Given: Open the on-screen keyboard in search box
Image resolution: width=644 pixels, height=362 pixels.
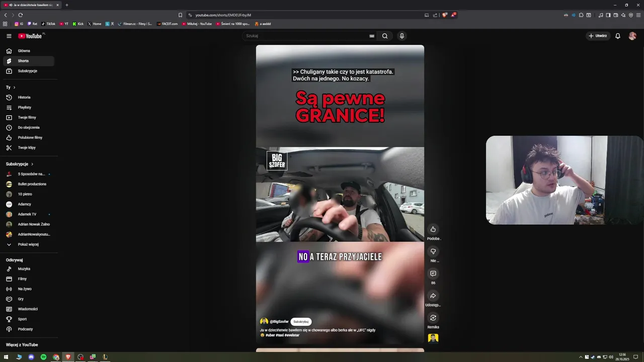Looking at the screenshot, I should pyautogui.click(x=372, y=36).
